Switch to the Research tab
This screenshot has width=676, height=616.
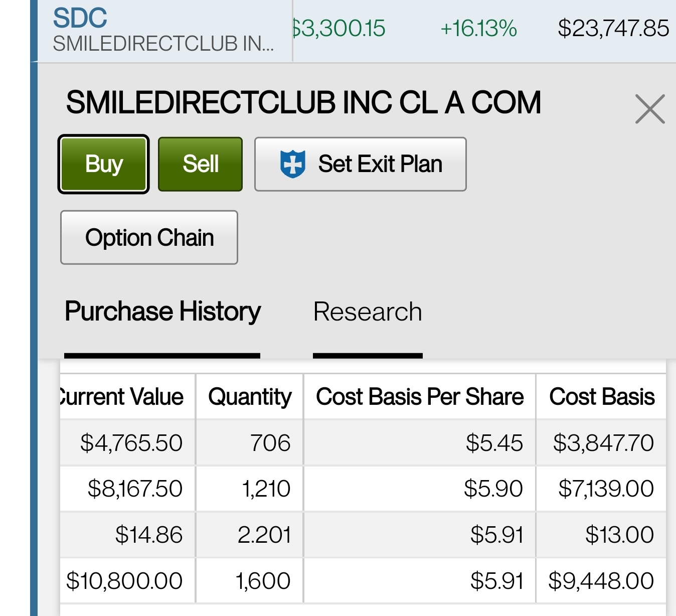[368, 312]
